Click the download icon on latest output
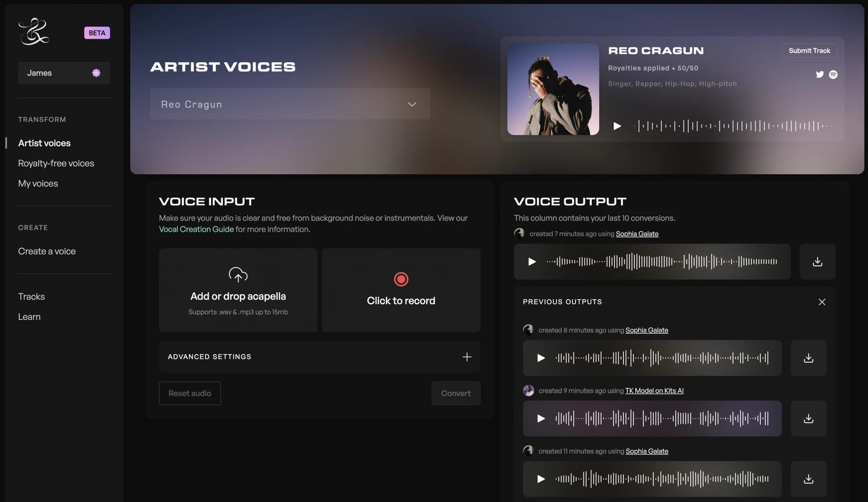Screen dimensions: 868x502 click(x=817, y=262)
